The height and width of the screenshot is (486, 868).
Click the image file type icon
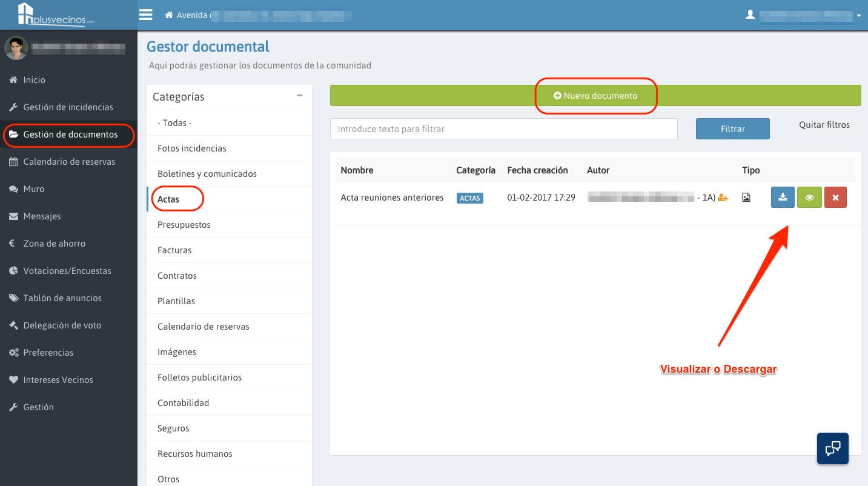[x=746, y=198]
